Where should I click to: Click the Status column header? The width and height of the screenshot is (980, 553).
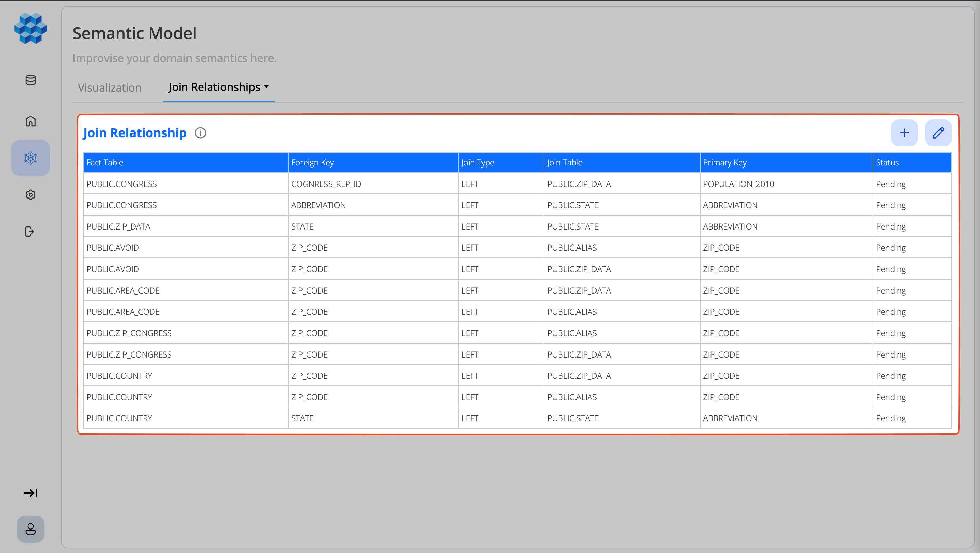coord(887,162)
